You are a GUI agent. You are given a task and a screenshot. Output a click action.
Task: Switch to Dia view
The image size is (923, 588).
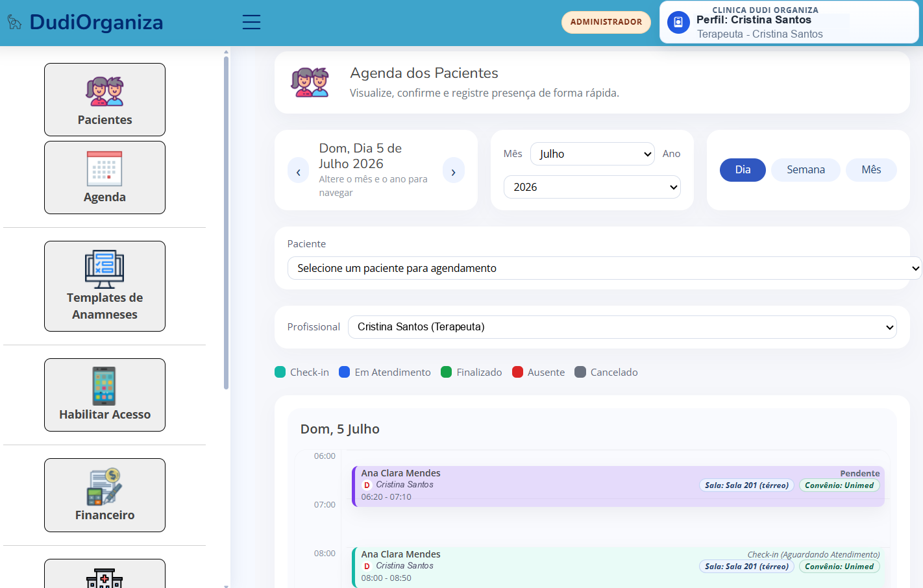point(743,170)
